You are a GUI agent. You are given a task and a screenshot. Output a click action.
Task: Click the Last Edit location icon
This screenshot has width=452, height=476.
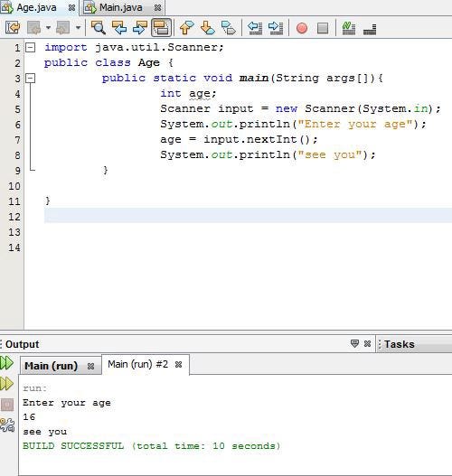(13, 28)
